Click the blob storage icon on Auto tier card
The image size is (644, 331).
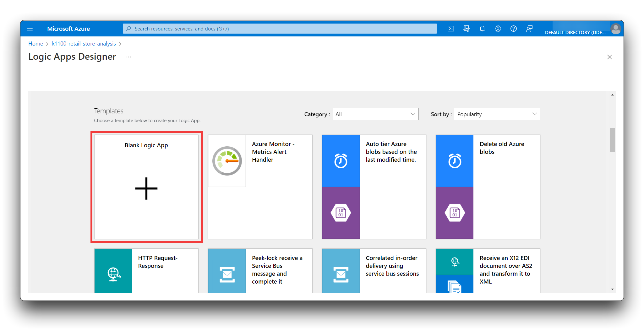341,213
